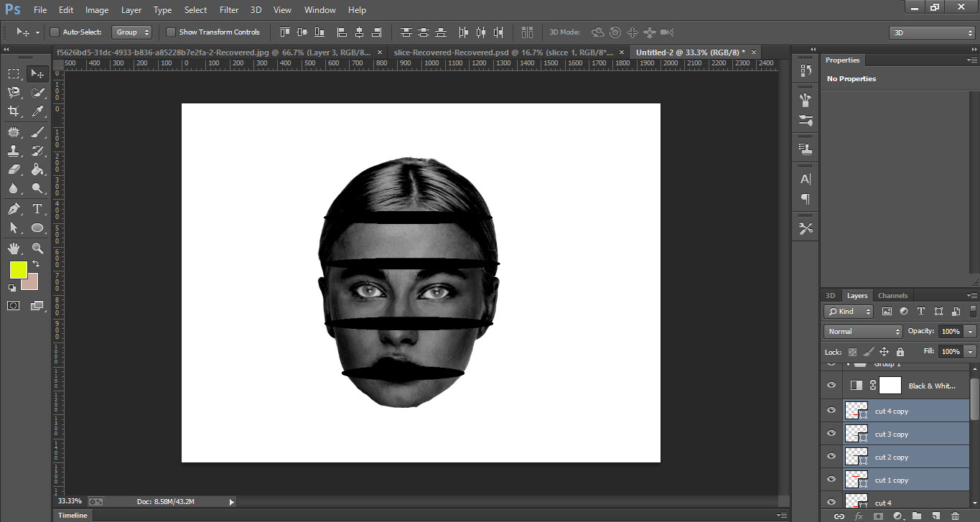Screen dimensions: 980x522
Task: Hide the Black & White adjustment layer
Action: click(x=831, y=386)
